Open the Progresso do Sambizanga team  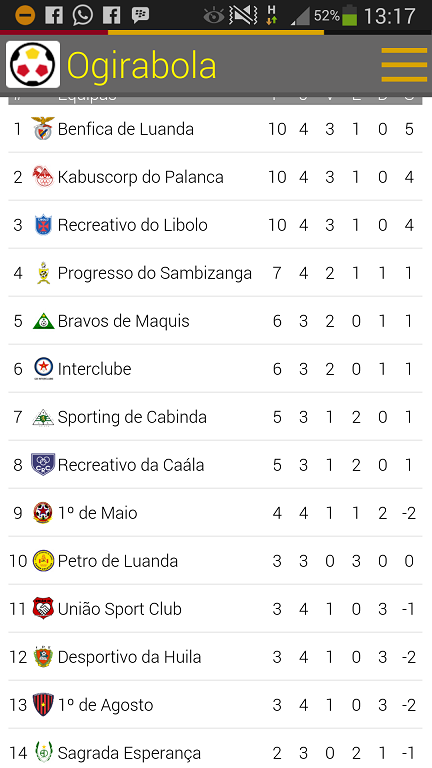point(155,273)
